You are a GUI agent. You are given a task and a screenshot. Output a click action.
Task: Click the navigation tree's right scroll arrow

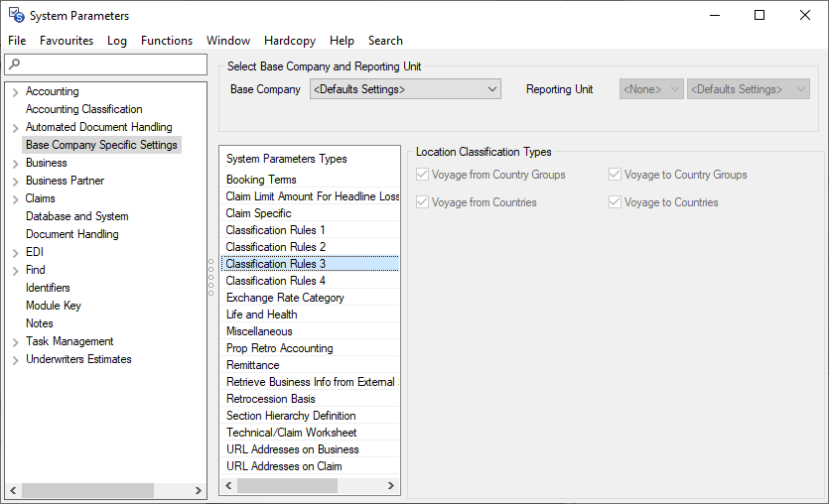tap(200, 490)
